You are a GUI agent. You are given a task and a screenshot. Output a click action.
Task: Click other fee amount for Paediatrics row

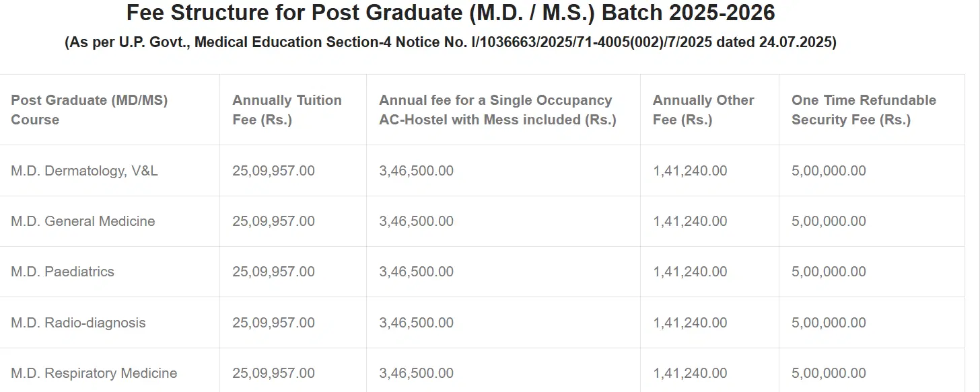tap(690, 272)
